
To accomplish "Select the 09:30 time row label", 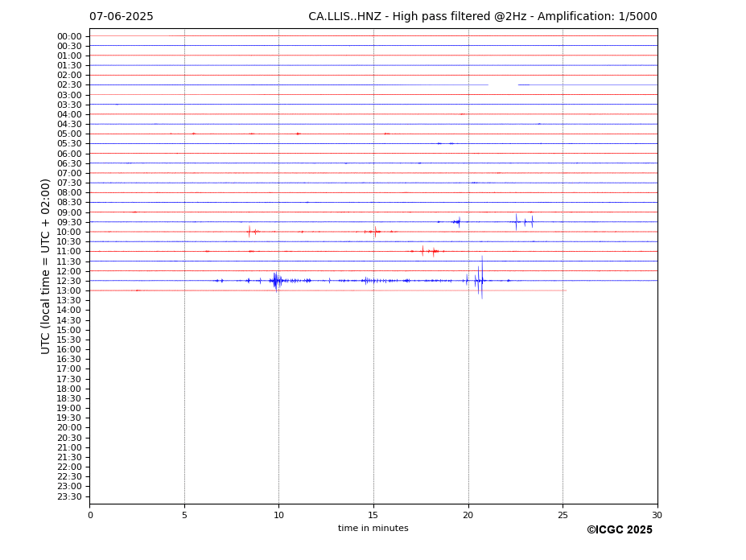I will point(69,222).
